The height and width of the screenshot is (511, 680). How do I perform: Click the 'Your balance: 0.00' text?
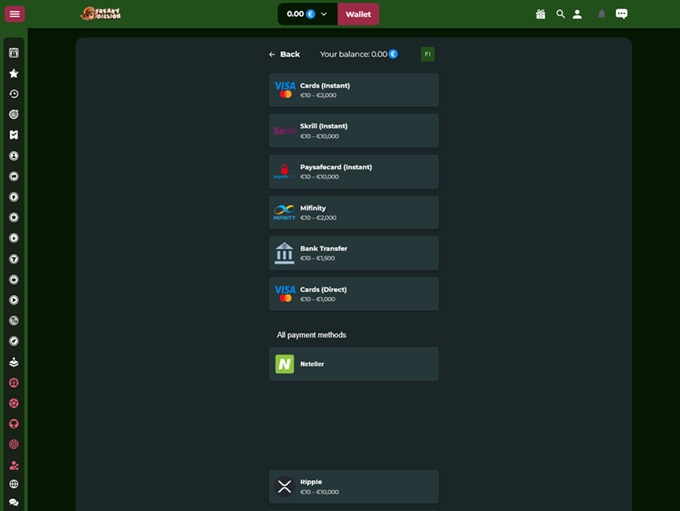(353, 54)
